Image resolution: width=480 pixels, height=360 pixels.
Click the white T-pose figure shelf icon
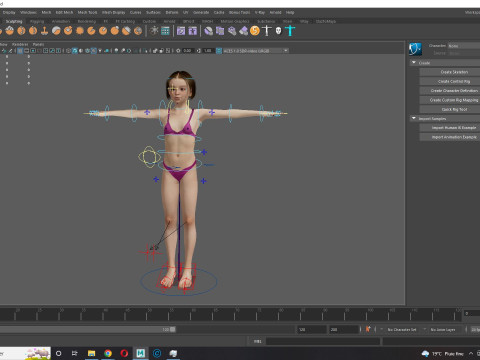(267, 31)
